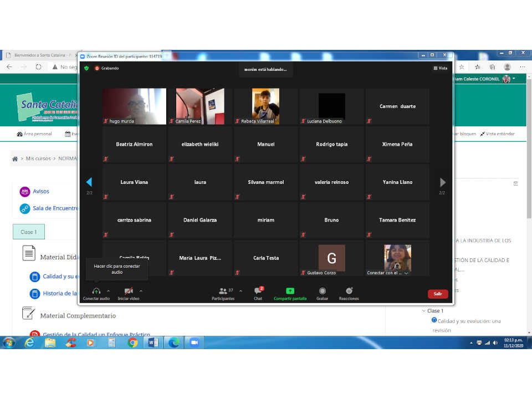The width and height of the screenshot is (532, 399).
Task: Switch to Vista estándar in Moodle
Action: point(498,134)
